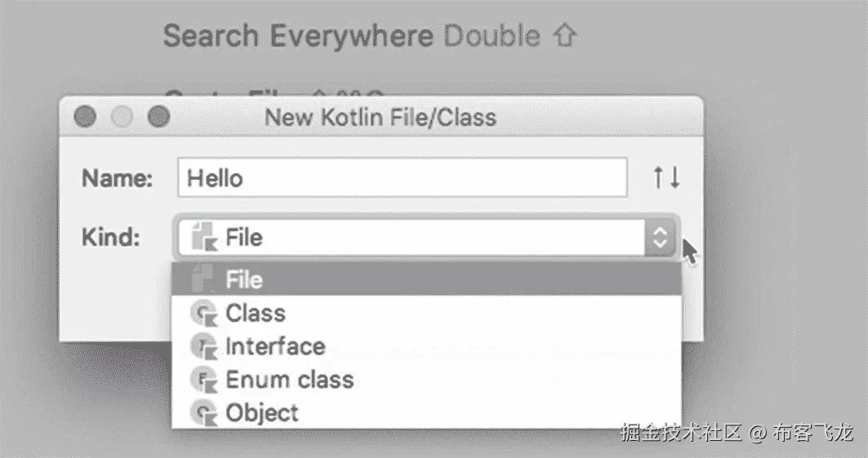Viewport: 868px width, 458px height.
Task: Choose the Class option from the list
Action: pyautogui.click(x=256, y=313)
